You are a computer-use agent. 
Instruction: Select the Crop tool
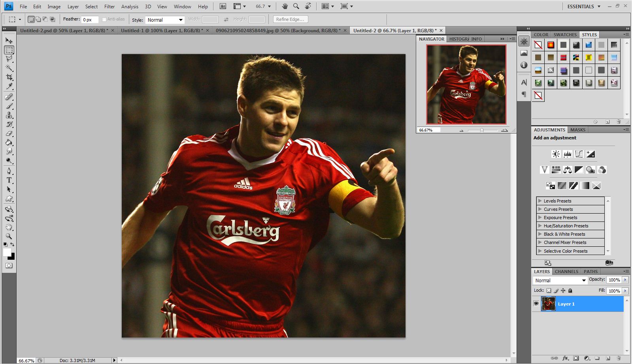pos(9,77)
